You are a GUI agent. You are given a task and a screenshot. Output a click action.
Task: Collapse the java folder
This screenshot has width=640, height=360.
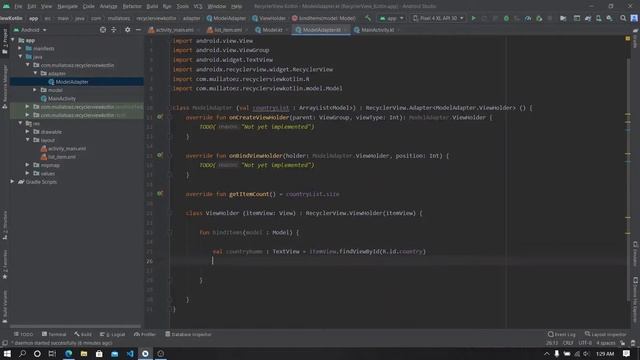[x=20, y=57]
